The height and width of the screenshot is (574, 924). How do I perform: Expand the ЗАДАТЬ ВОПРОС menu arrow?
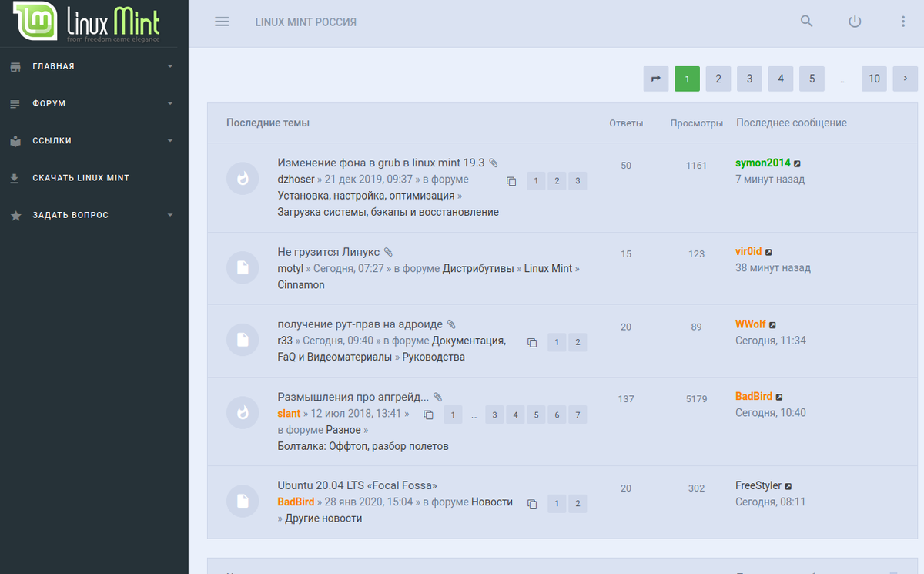click(170, 215)
